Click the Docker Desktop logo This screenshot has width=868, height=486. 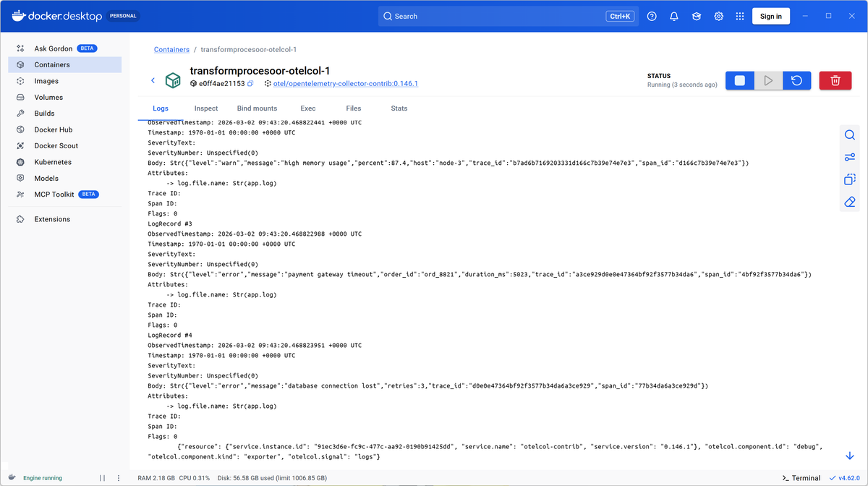coord(56,15)
